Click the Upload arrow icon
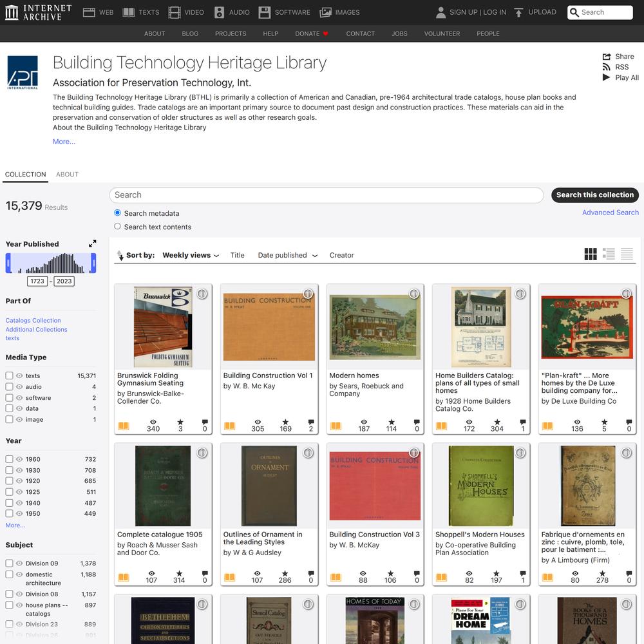 pyautogui.click(x=518, y=12)
